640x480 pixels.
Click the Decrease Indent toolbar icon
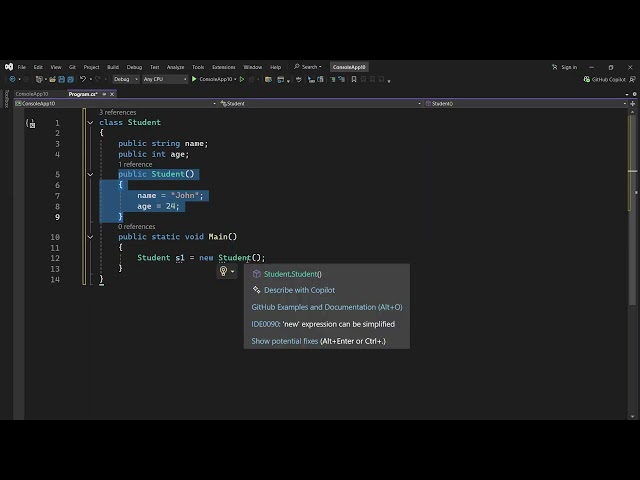[311, 79]
